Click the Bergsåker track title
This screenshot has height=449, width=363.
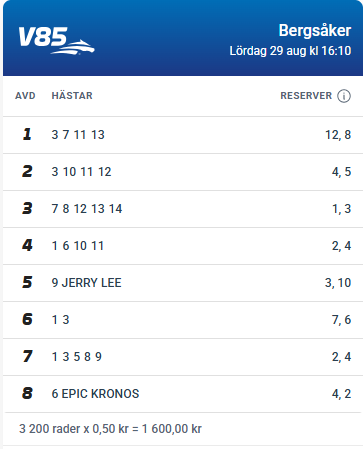click(x=315, y=31)
